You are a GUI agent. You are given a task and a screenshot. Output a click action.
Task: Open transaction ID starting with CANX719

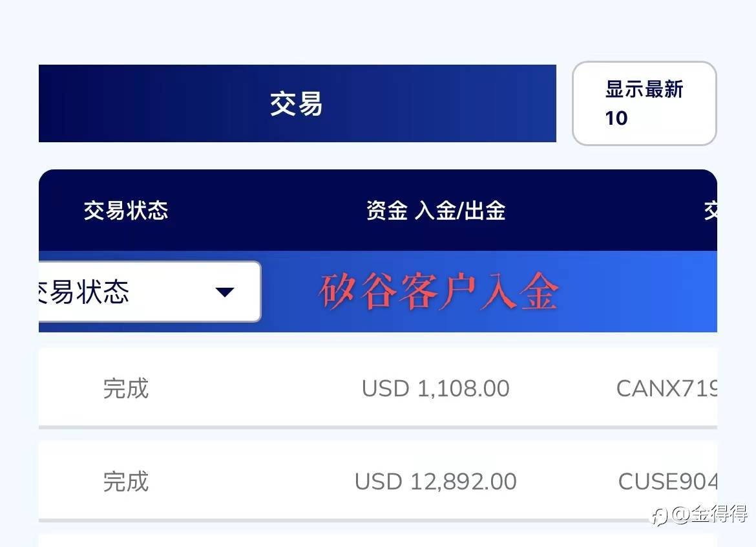point(667,389)
